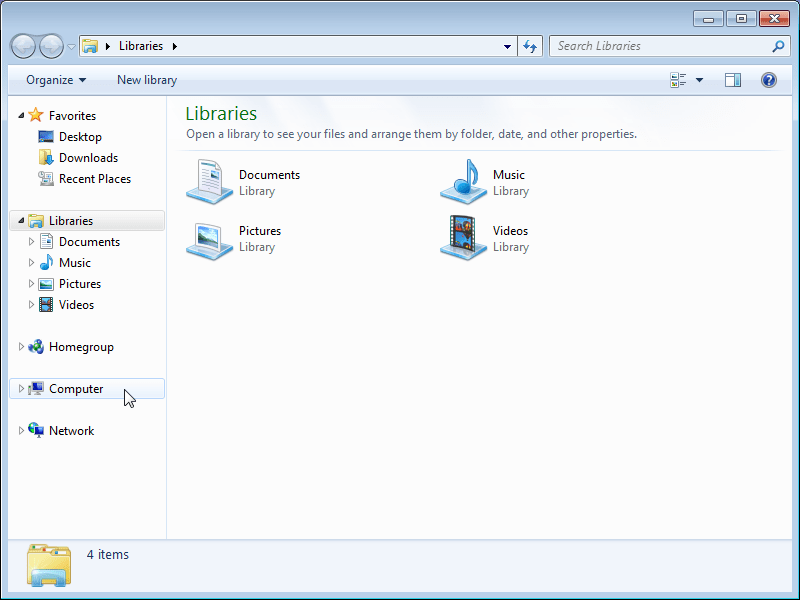Maximize the Explorer window
Image resolution: width=800 pixels, height=600 pixels.
[x=741, y=19]
